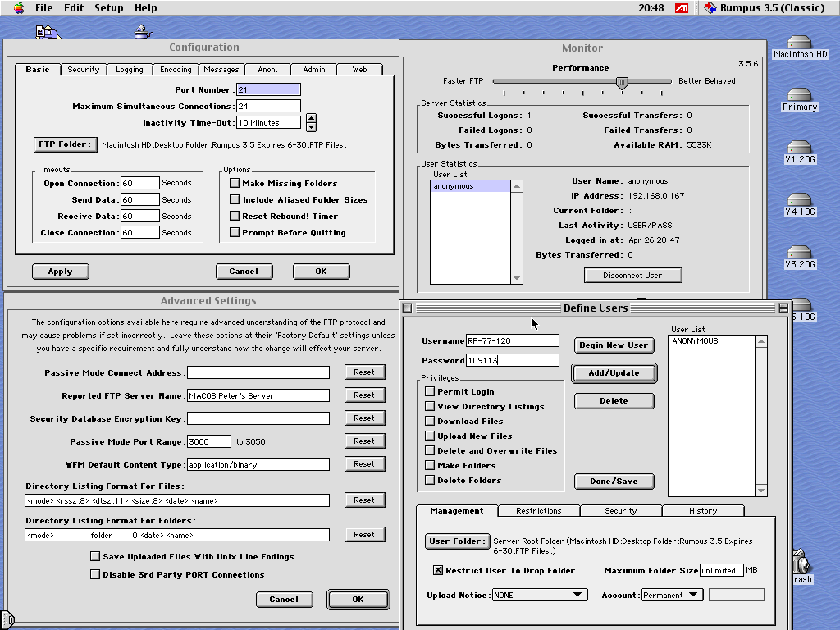Image resolution: width=840 pixels, height=630 pixels.
Task: Click the ATI icon in the menu bar
Action: [682, 8]
